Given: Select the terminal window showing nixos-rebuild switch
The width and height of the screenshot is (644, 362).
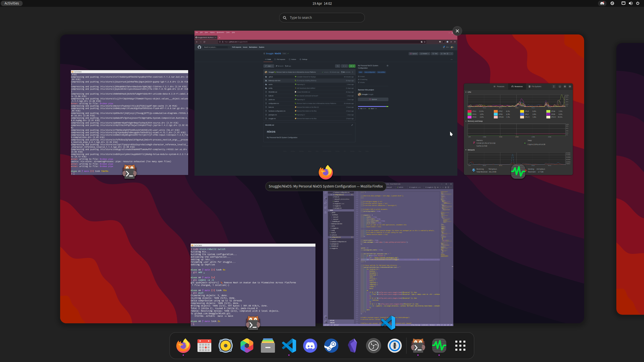Looking at the screenshot, I should (x=253, y=285).
